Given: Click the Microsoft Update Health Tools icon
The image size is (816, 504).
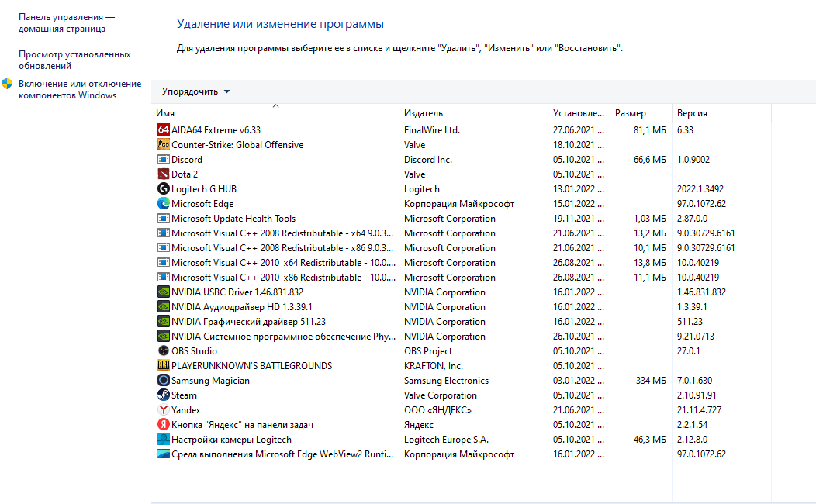Looking at the screenshot, I should pos(164,218).
